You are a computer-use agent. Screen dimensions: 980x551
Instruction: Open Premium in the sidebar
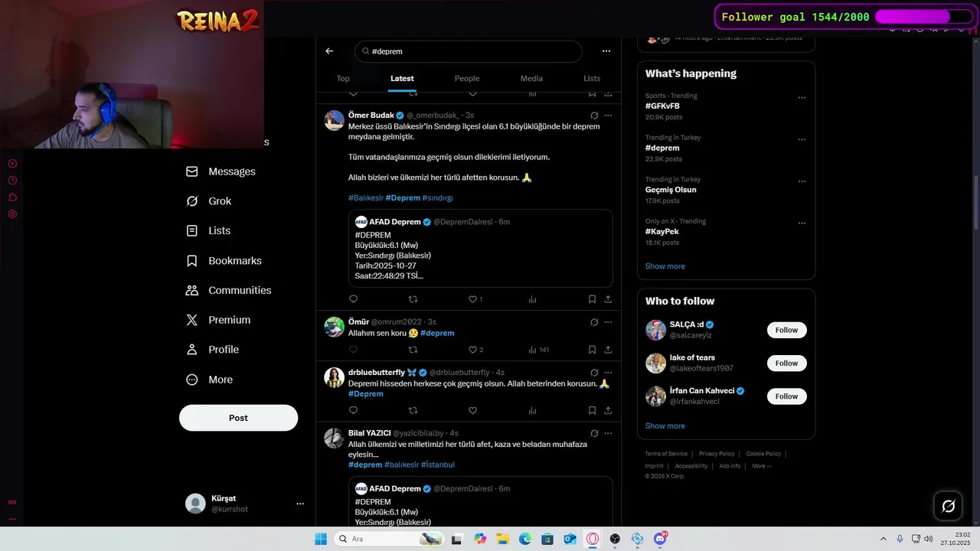point(218,320)
